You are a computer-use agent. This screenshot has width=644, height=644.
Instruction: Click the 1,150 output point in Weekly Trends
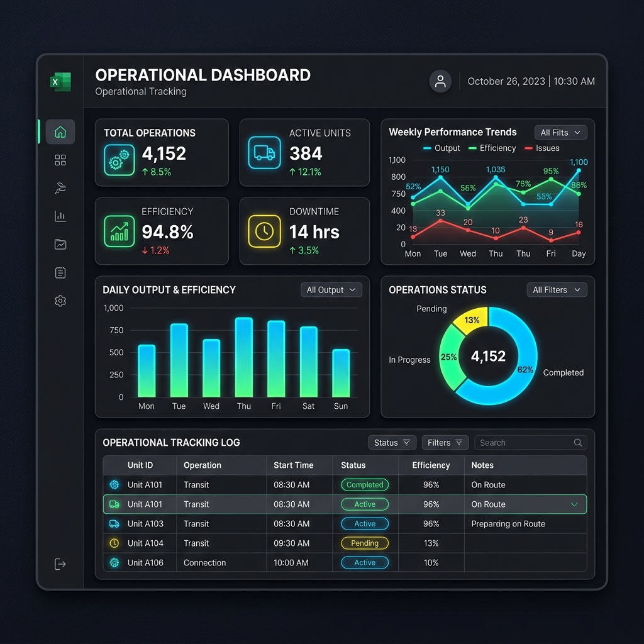click(440, 177)
